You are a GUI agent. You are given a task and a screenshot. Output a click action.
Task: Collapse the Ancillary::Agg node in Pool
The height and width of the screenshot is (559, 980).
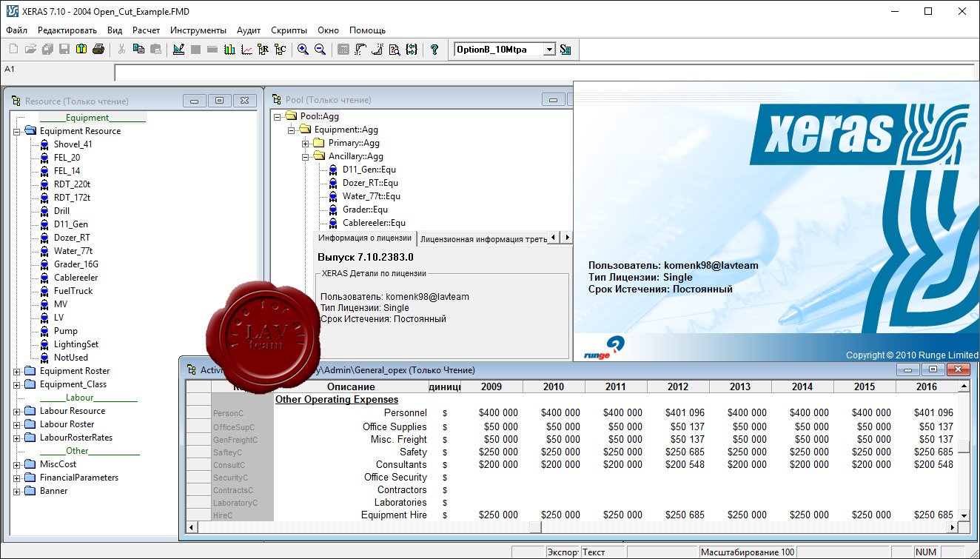click(x=306, y=156)
